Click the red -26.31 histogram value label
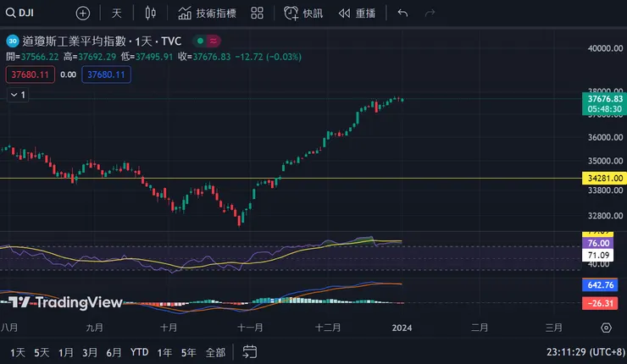627x364 pixels. 600,303
